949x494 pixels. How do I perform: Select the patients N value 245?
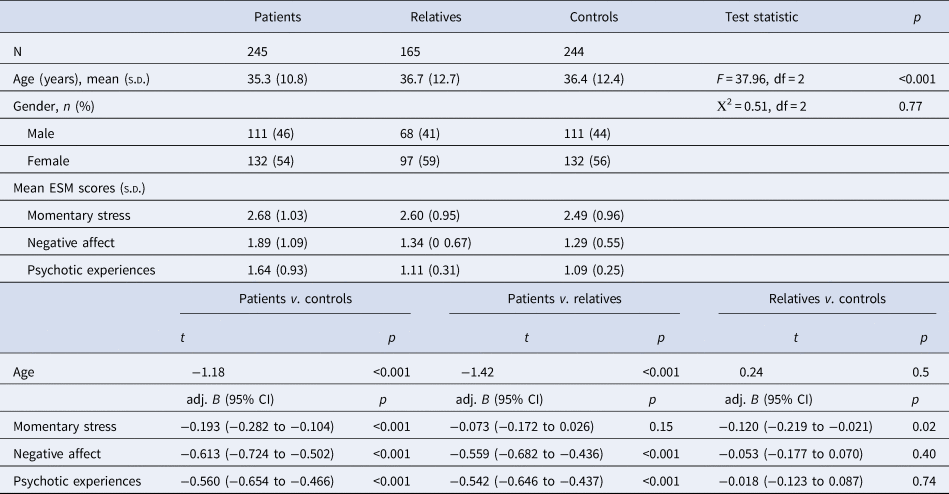(x=258, y=50)
